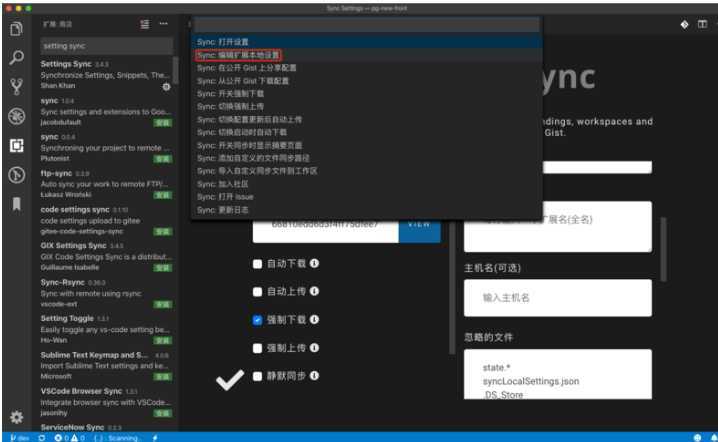Run Sync: 切换强制上传 command
Viewport: 718px width, 442px height.
coord(366,106)
